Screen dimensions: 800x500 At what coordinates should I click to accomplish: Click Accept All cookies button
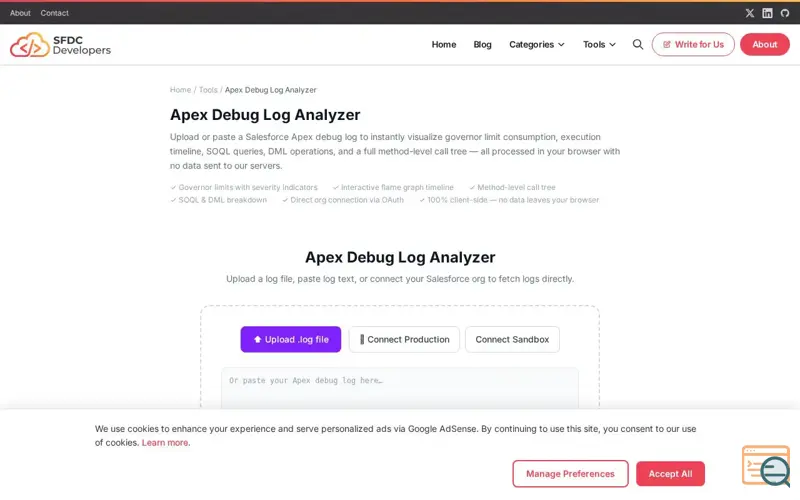pyautogui.click(x=670, y=474)
